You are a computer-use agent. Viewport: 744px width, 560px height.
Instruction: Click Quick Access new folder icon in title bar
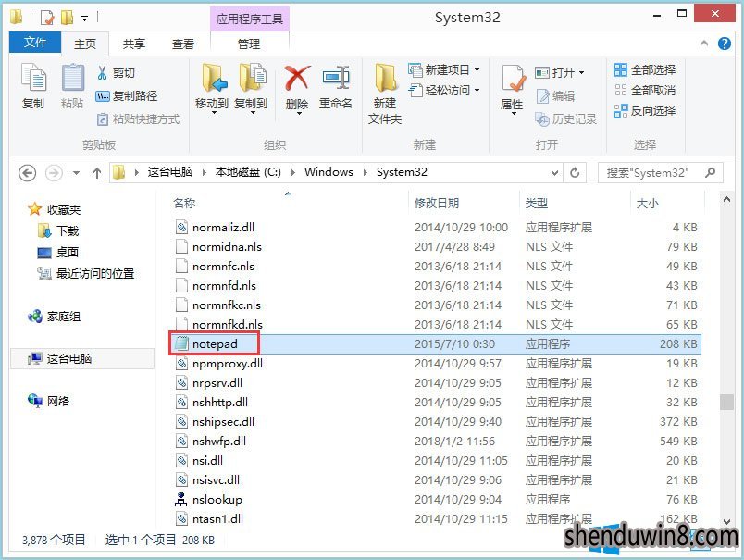pyautogui.click(x=67, y=18)
